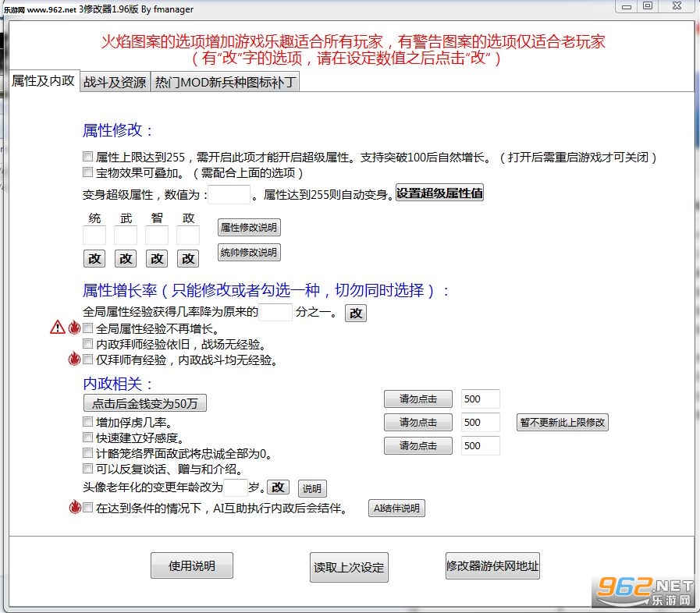Click the warning triangle icon beside 全局属性经验不再增长
This screenshot has height=613, width=700.
click(58, 328)
